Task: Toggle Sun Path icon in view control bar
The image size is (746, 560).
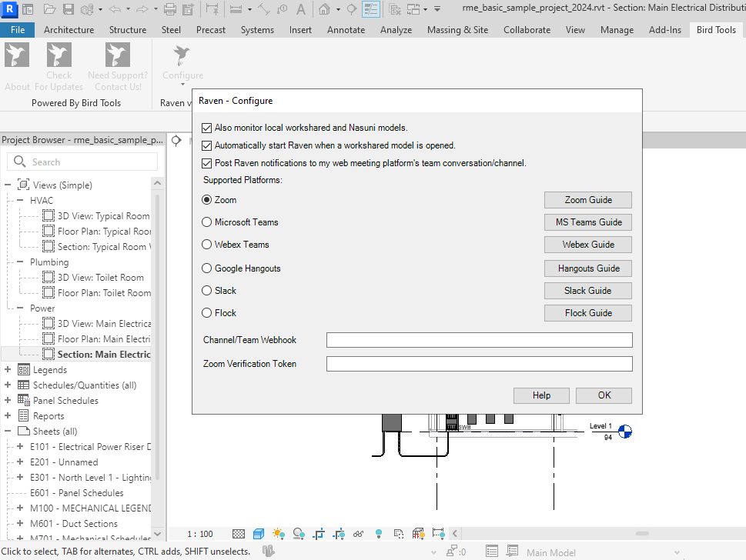Action: (278, 534)
